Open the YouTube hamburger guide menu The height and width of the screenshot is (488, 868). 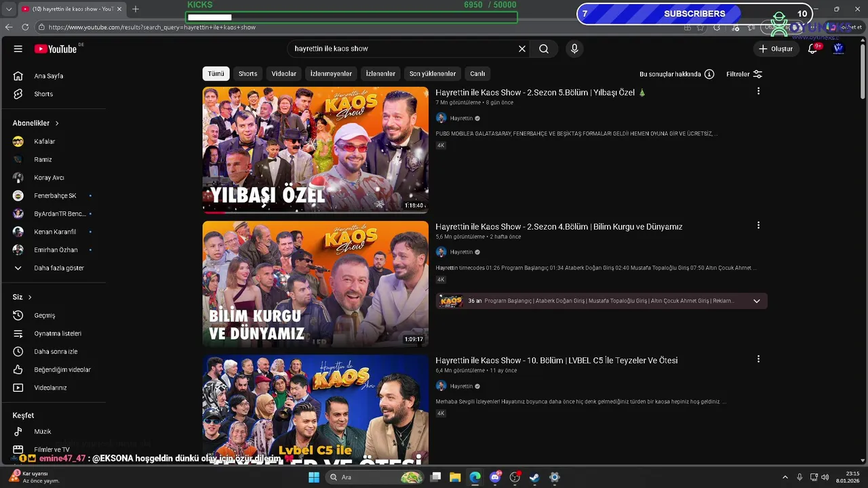coord(18,49)
